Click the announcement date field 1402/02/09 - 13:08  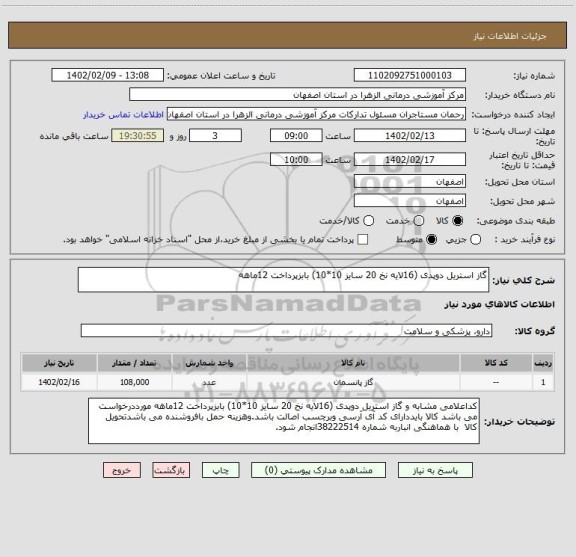[x=108, y=75]
